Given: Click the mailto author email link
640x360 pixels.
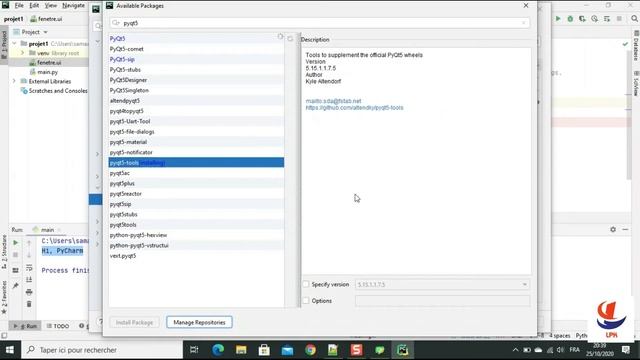Looking at the screenshot, I should pos(333,101).
